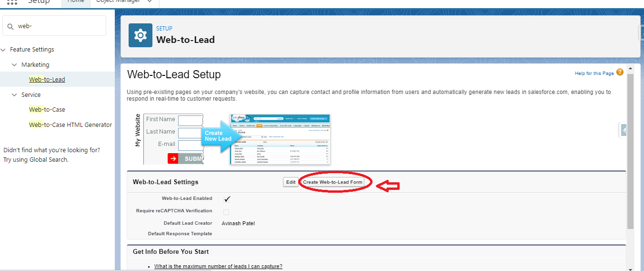Click in the Quick Find search box

60,26
